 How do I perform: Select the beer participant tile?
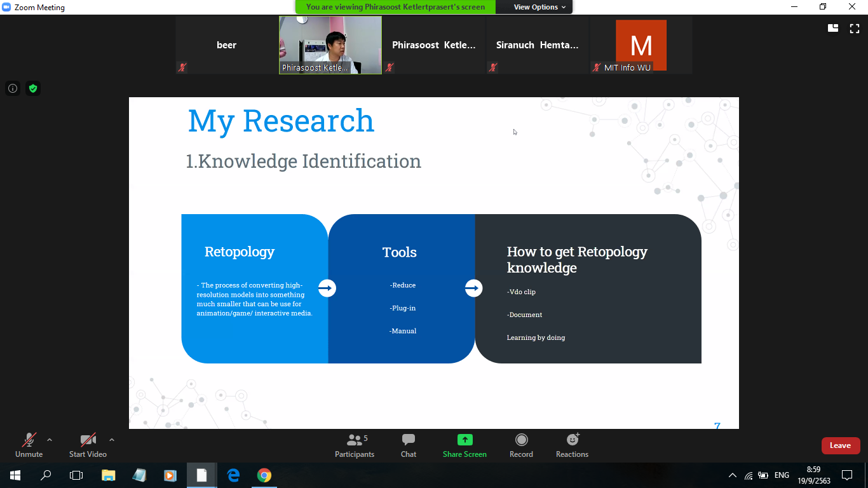pos(226,45)
